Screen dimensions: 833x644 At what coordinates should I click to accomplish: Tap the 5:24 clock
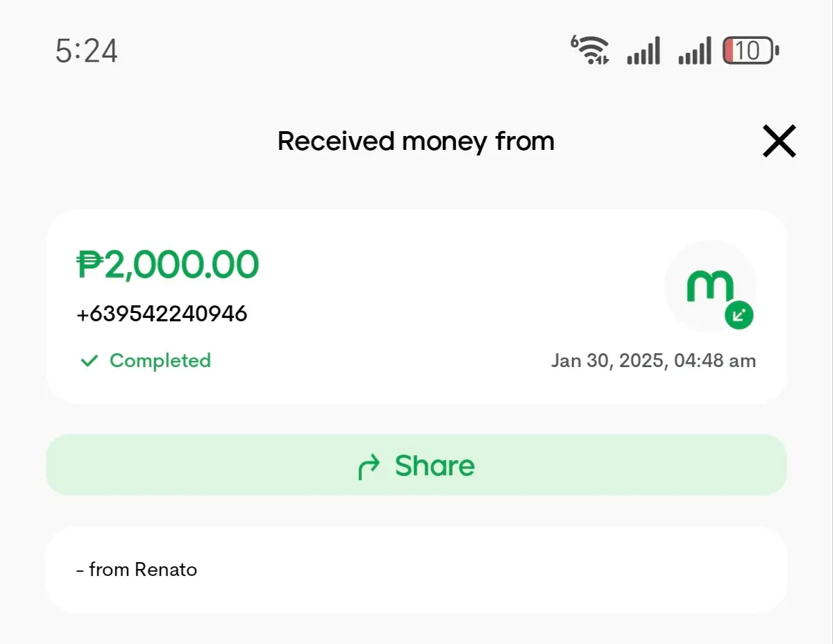pos(87,51)
